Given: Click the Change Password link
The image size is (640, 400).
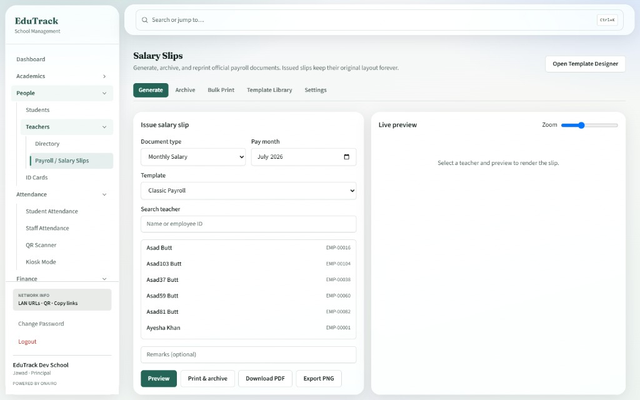Looking at the screenshot, I should (x=41, y=324).
